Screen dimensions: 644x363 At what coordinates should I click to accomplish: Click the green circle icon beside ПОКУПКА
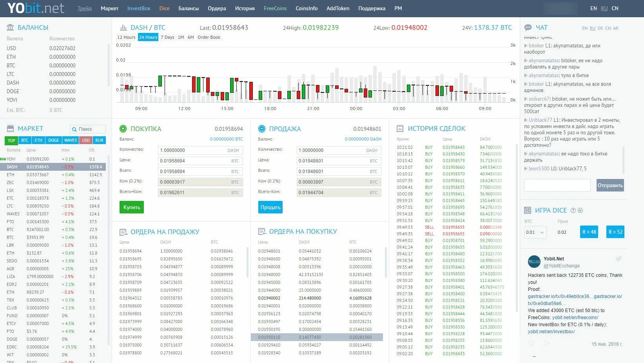tap(123, 128)
